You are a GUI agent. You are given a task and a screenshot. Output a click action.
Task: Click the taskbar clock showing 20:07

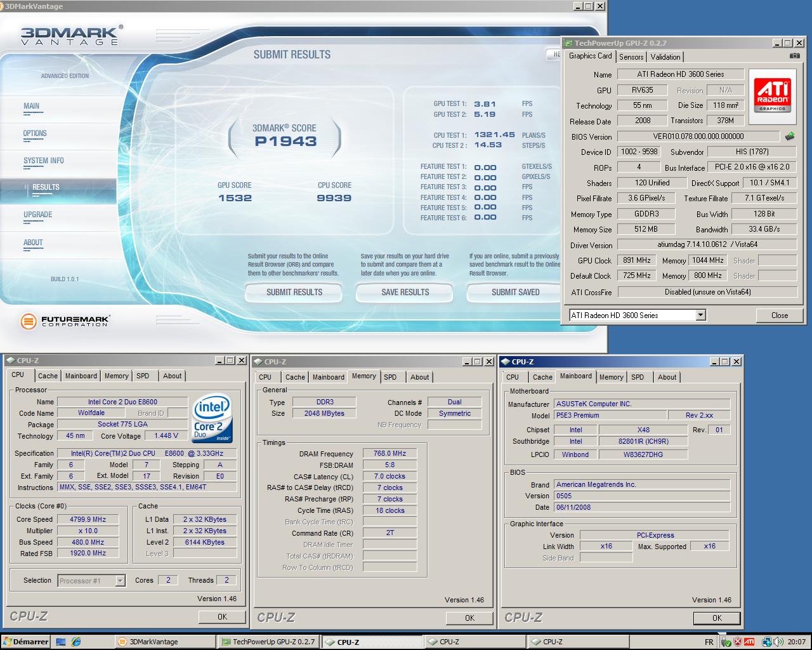[797, 642]
